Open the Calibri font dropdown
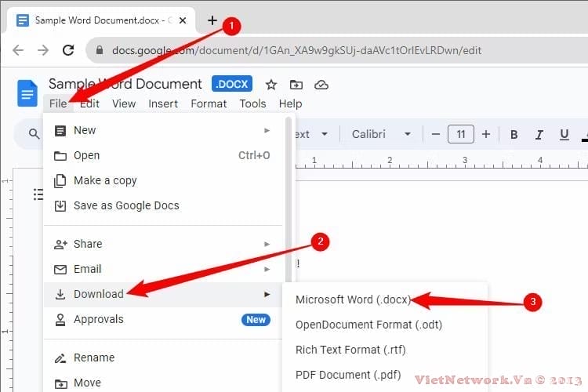The image size is (588, 392). (379, 135)
